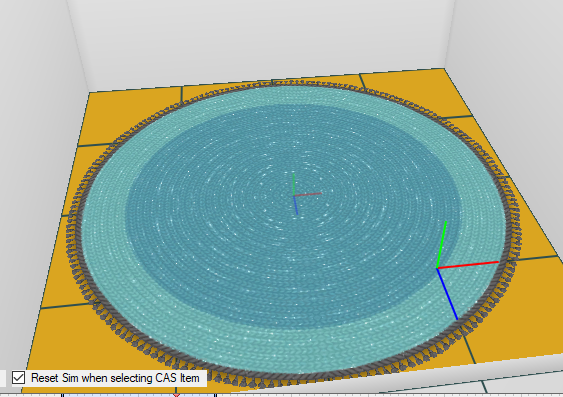
Task: Click the left wall of the room
Action: (x=36, y=144)
